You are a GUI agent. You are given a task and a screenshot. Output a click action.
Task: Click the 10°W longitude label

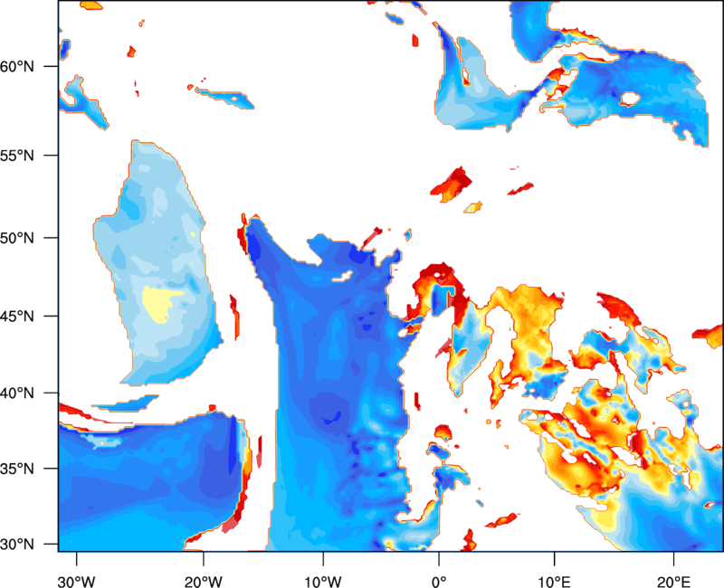[323, 582]
